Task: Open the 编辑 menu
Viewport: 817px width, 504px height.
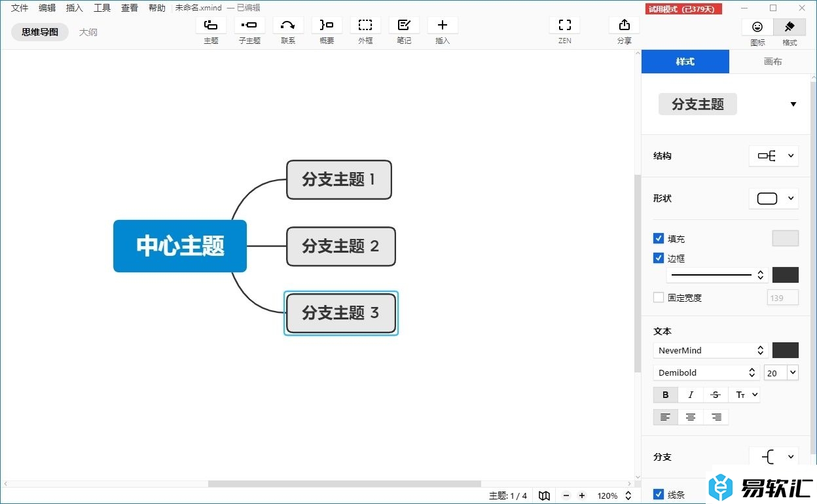Action: [x=47, y=8]
